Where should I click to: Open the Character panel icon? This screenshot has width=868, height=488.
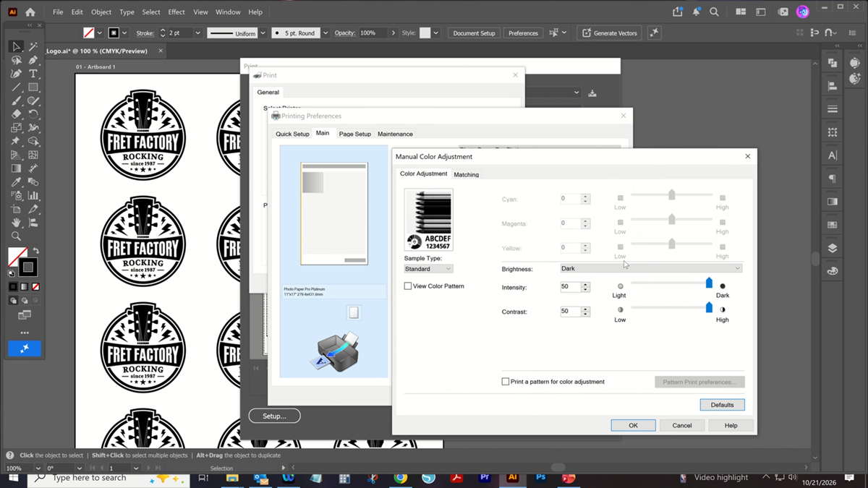[x=833, y=155]
